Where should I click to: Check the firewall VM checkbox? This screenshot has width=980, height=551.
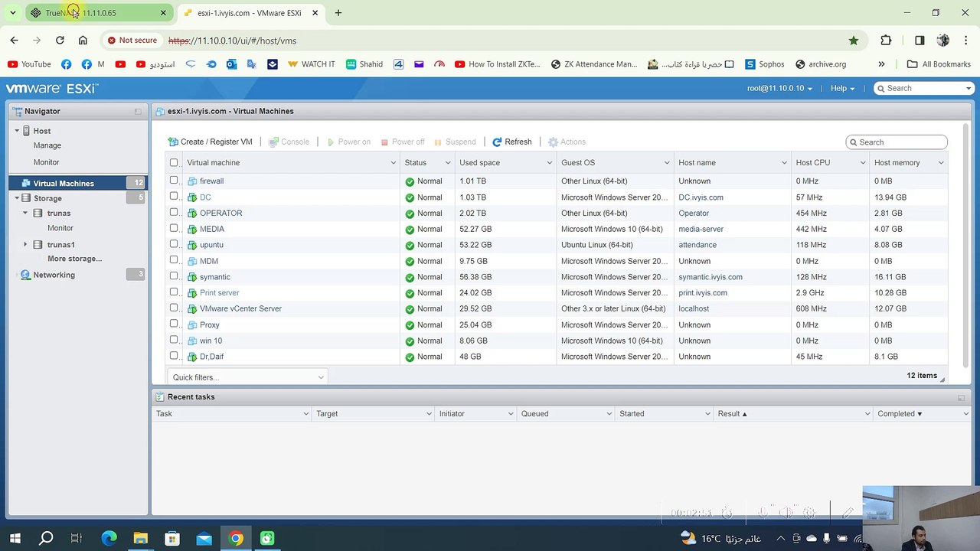(x=174, y=181)
